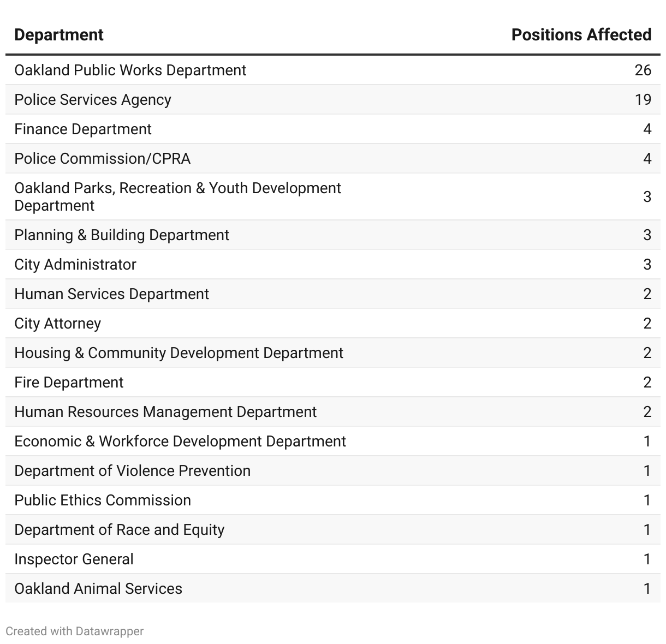Open the Created with Datawrapper link
Image resolution: width=666 pixels, height=644 pixels.
click(75, 631)
